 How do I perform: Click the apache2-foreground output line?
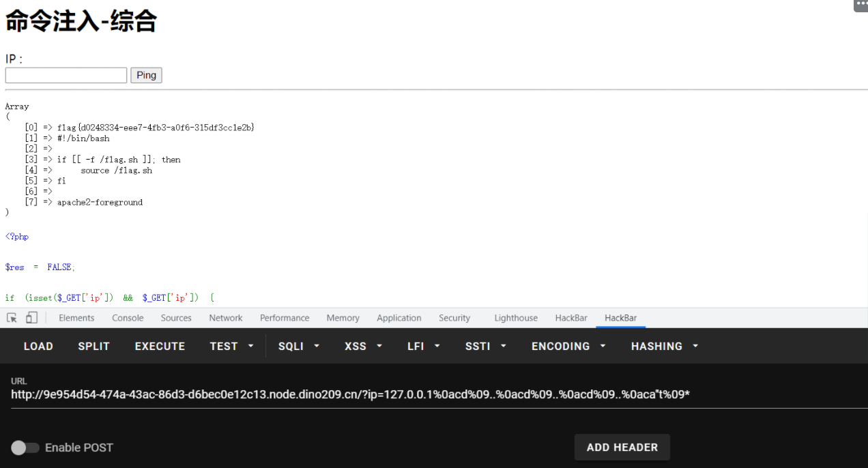point(100,203)
